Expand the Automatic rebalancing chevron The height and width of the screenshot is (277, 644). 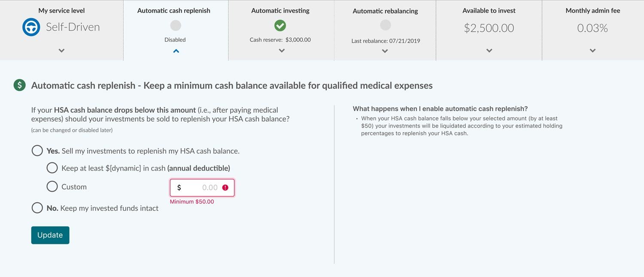pyautogui.click(x=385, y=51)
